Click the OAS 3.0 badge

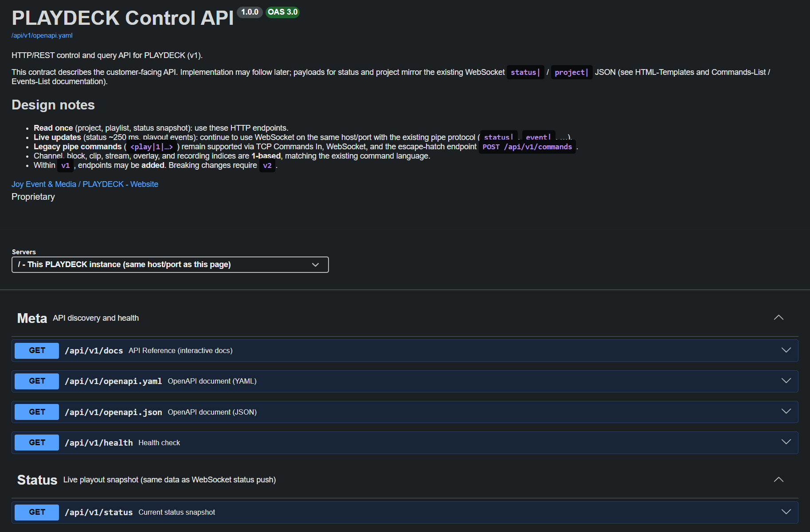point(282,12)
